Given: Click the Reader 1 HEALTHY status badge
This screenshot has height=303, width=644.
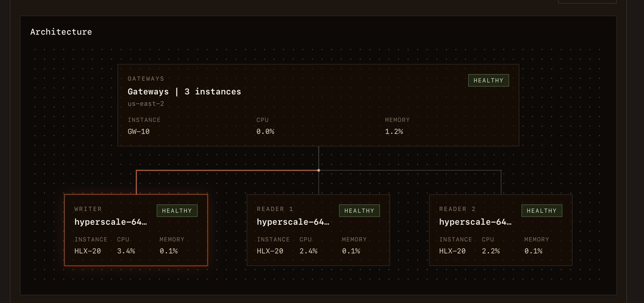Looking at the screenshot, I should (360, 211).
